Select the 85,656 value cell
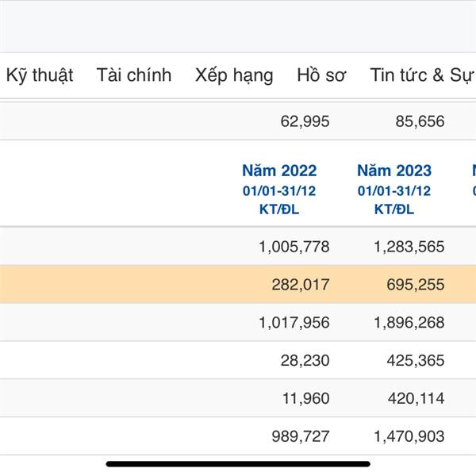This screenshot has width=476, height=476. click(x=420, y=121)
